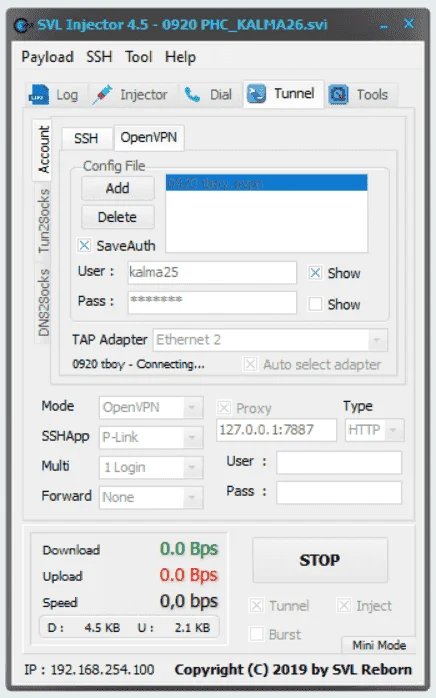Select the OpenVPN sub-tab
This screenshot has width=436, height=698.
tap(149, 137)
